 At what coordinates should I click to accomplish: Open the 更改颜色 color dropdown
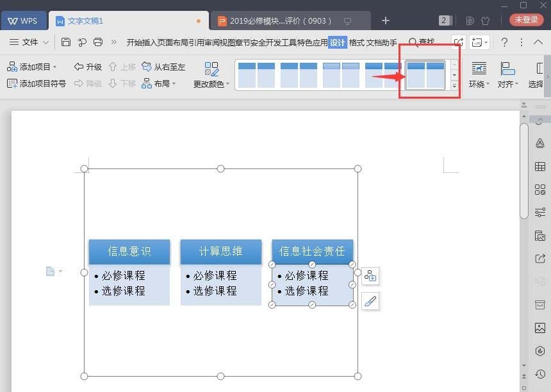pyautogui.click(x=211, y=75)
